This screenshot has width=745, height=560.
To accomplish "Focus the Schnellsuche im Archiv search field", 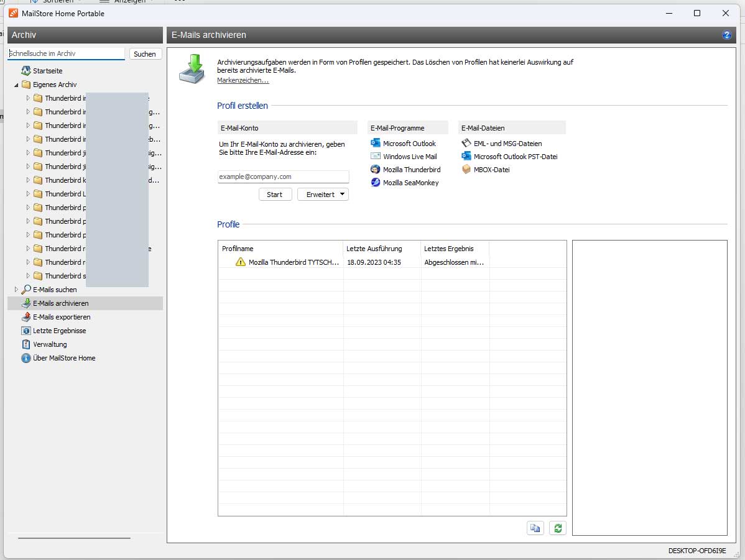I will pyautogui.click(x=66, y=53).
